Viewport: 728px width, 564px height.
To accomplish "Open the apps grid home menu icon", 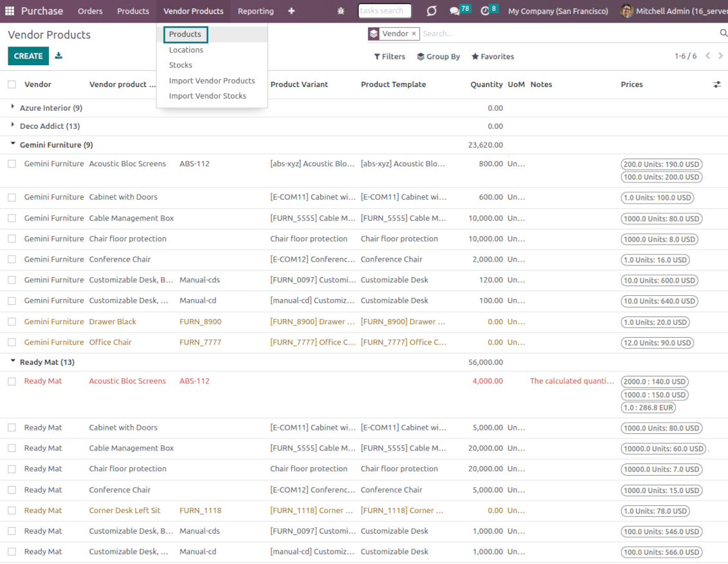I will click(x=10, y=11).
